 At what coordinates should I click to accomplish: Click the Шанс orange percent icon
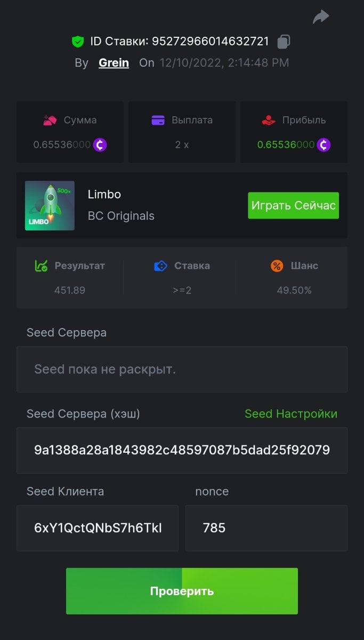pos(277,266)
